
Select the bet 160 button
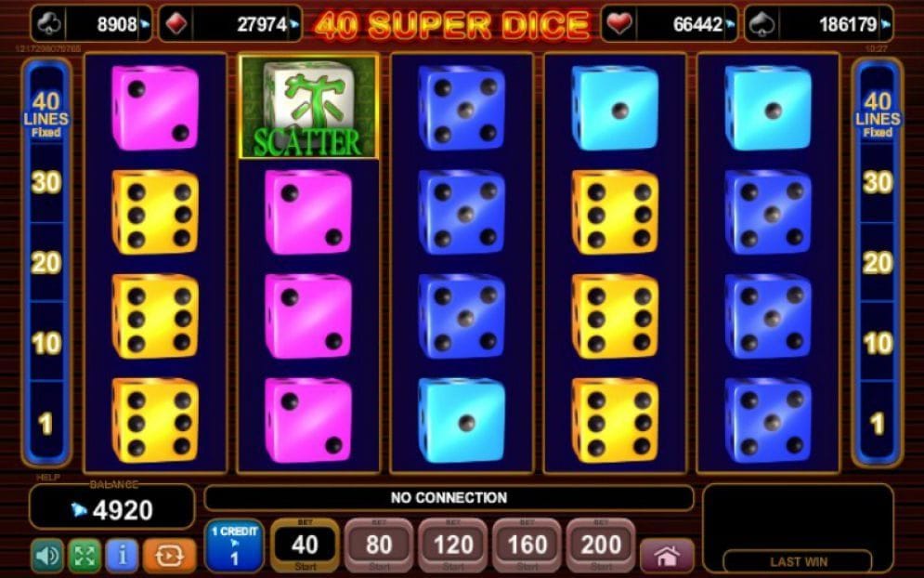(527, 545)
